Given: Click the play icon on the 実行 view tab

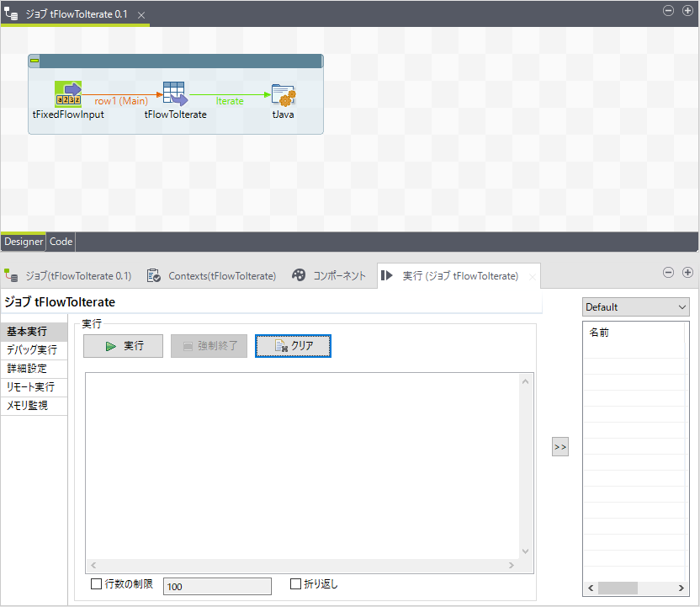Looking at the screenshot, I should (x=386, y=275).
